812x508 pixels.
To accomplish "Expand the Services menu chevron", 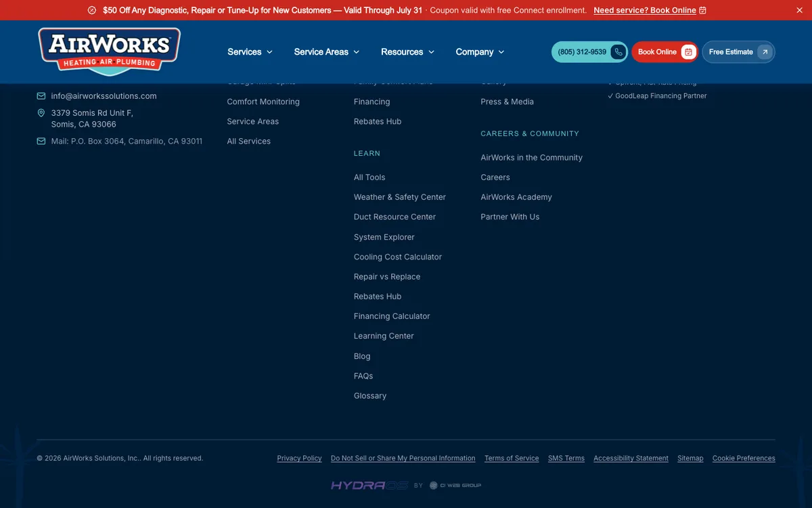I will (269, 52).
